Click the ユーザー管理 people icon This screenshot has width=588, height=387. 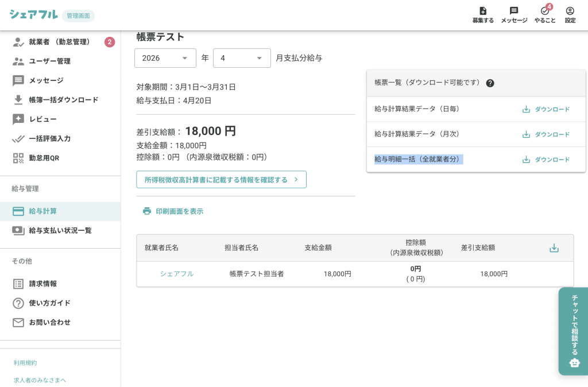[x=18, y=61]
